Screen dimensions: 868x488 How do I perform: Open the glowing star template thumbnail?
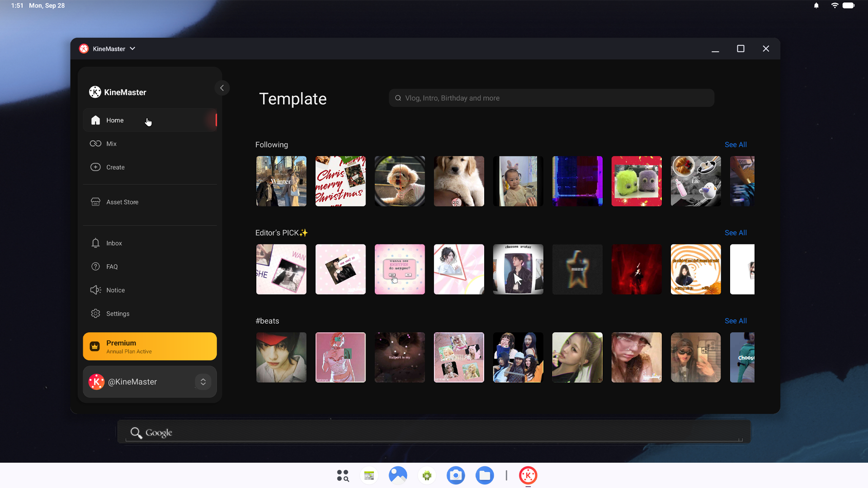pyautogui.click(x=577, y=269)
